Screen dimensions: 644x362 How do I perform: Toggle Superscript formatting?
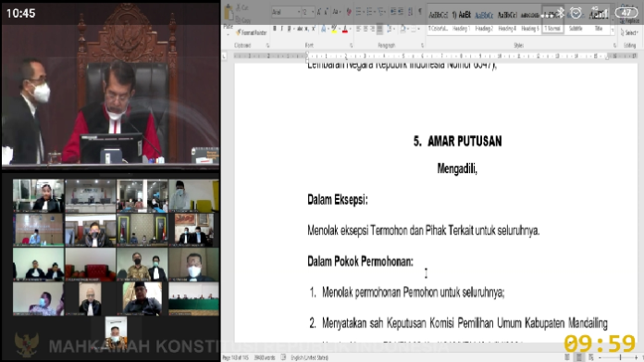click(314, 29)
